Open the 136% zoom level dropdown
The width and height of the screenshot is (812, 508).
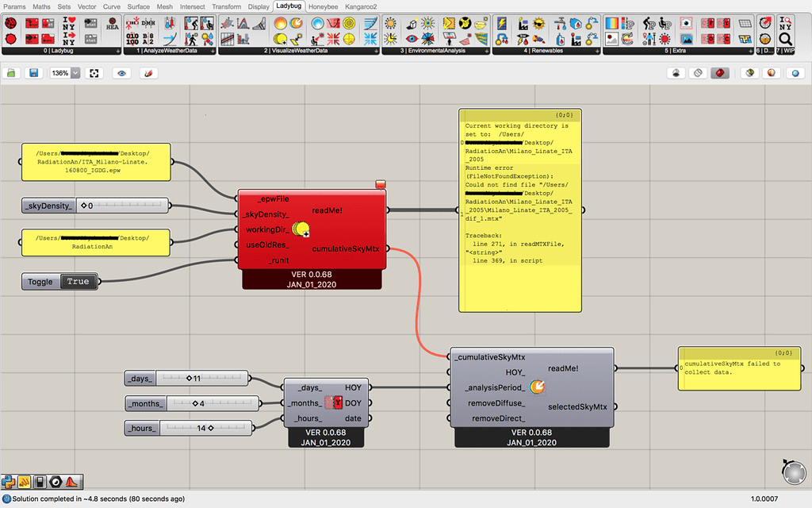click(75, 72)
